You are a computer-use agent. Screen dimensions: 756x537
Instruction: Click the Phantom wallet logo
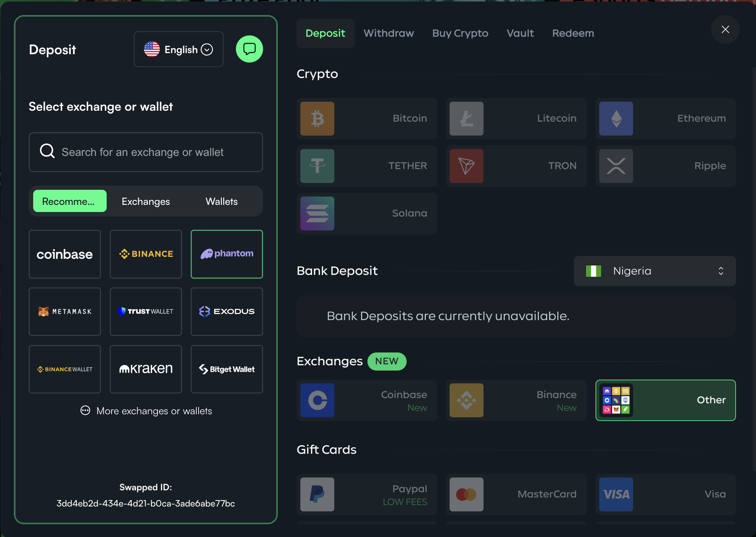tap(226, 254)
